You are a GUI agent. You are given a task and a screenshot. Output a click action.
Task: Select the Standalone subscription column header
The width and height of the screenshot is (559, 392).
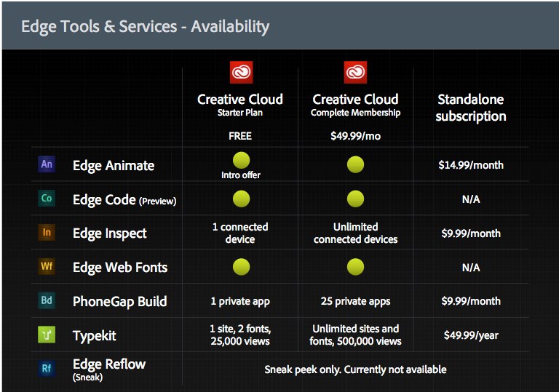coord(470,108)
